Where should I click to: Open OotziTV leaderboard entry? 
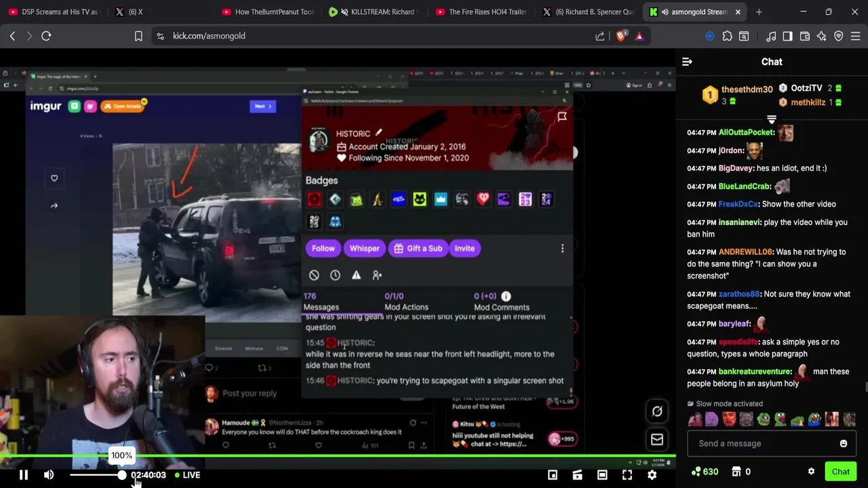[x=806, y=88]
